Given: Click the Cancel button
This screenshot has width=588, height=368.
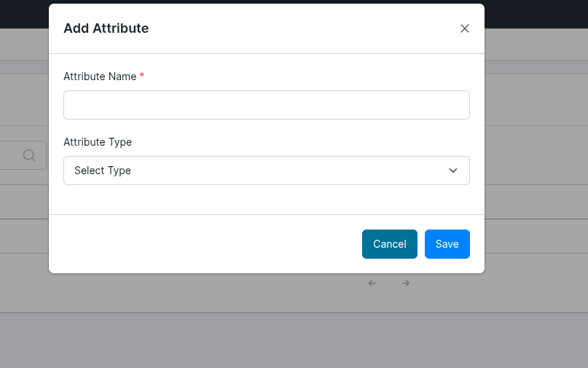Looking at the screenshot, I should pyautogui.click(x=390, y=244).
